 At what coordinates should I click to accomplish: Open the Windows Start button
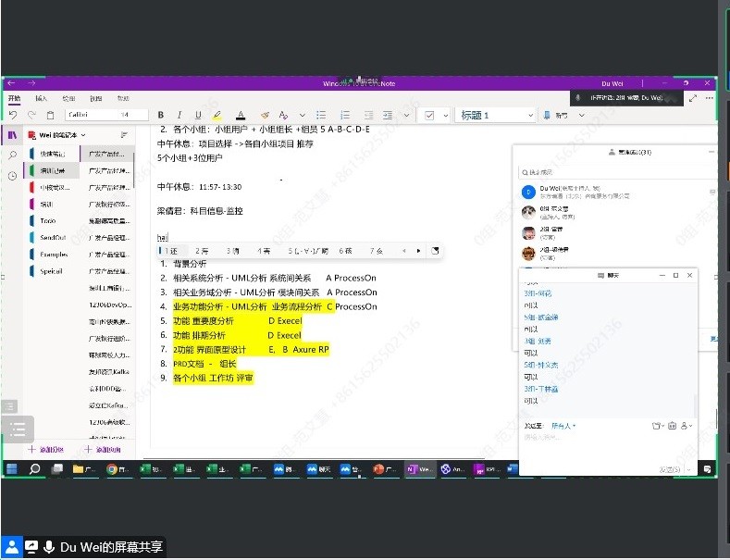tap(12, 469)
